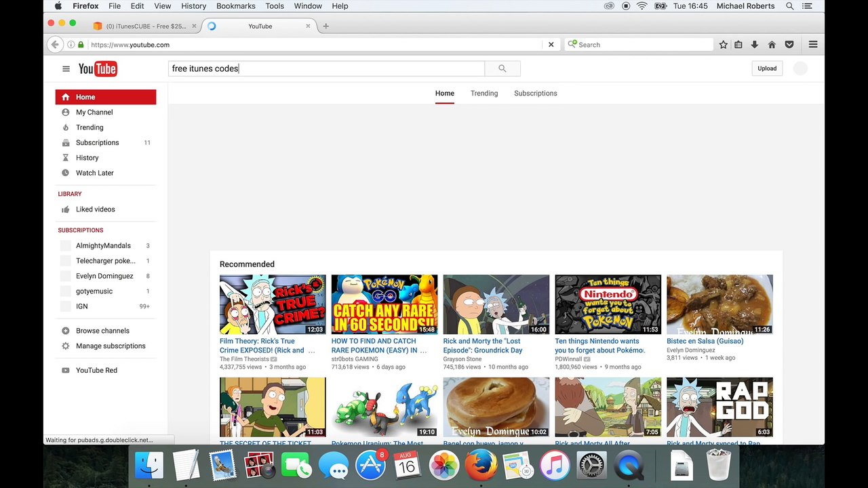Visit The Film Theorists channel link
This screenshot has width=868, height=488.
click(x=244, y=359)
